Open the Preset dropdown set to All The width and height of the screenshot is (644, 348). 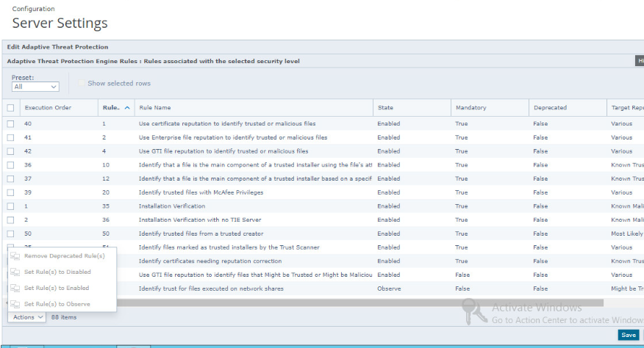(35, 87)
